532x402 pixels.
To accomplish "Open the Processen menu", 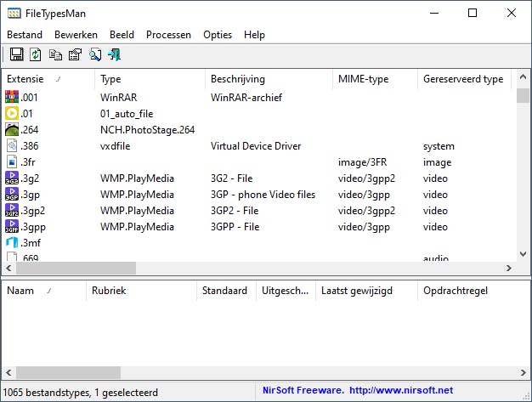I will (168, 35).
